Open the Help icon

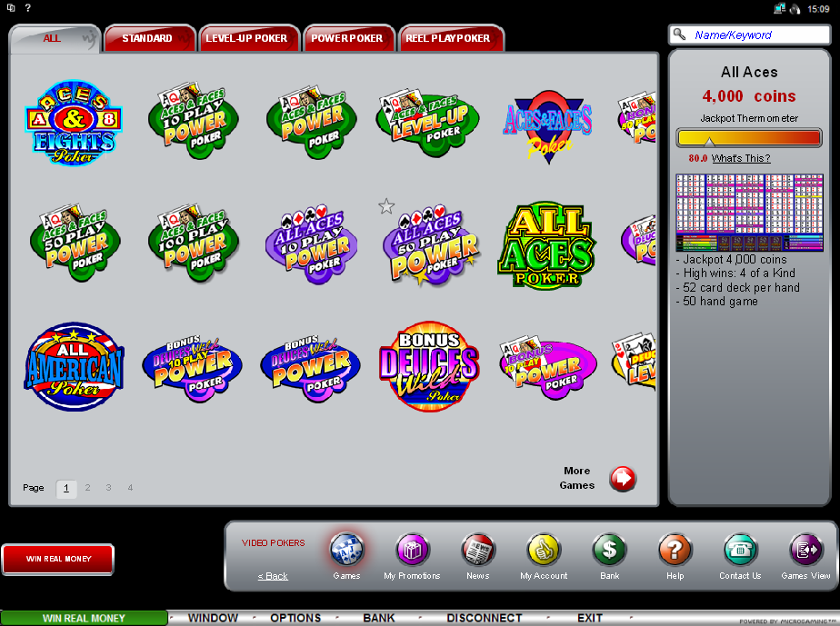[675, 550]
